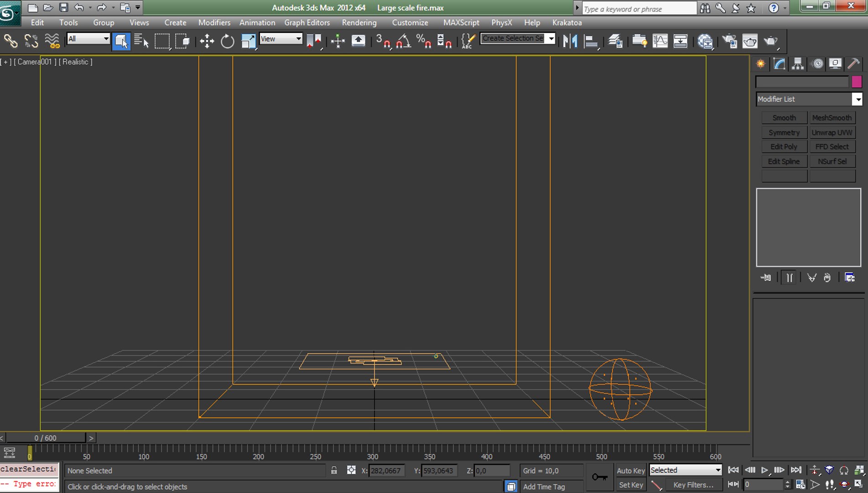Image resolution: width=868 pixels, height=493 pixels.
Task: Click the time slider at 0 / 600
Action: click(46, 438)
